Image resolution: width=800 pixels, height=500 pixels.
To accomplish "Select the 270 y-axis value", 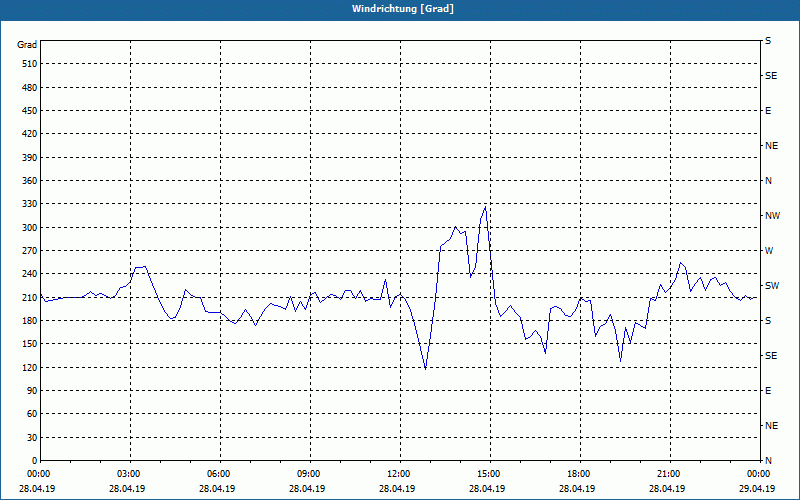I will [30, 251].
